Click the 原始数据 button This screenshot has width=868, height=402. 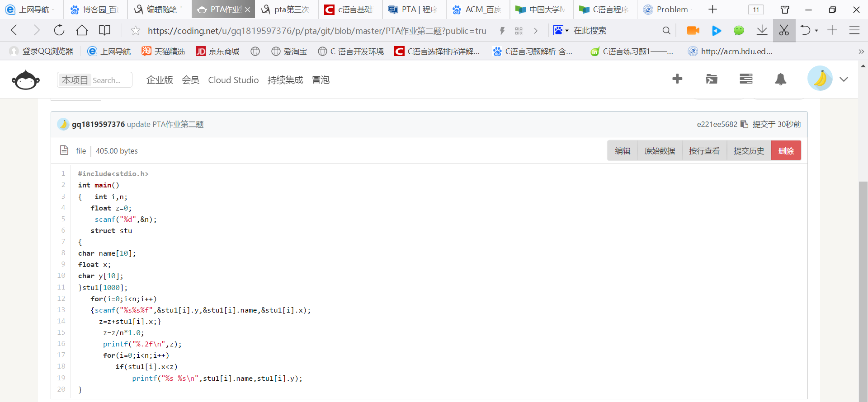pyautogui.click(x=660, y=151)
